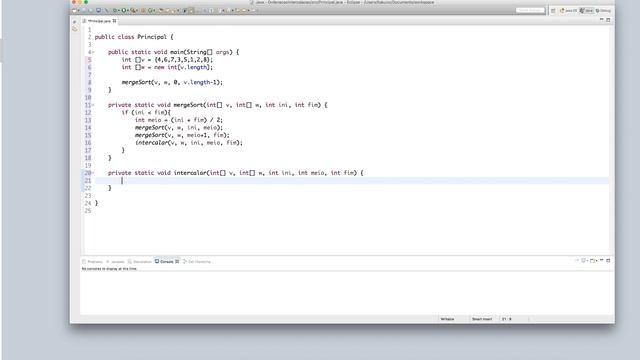The width and height of the screenshot is (640, 360).
Task: Click the 'public class Principal {' line
Action: 134,37
